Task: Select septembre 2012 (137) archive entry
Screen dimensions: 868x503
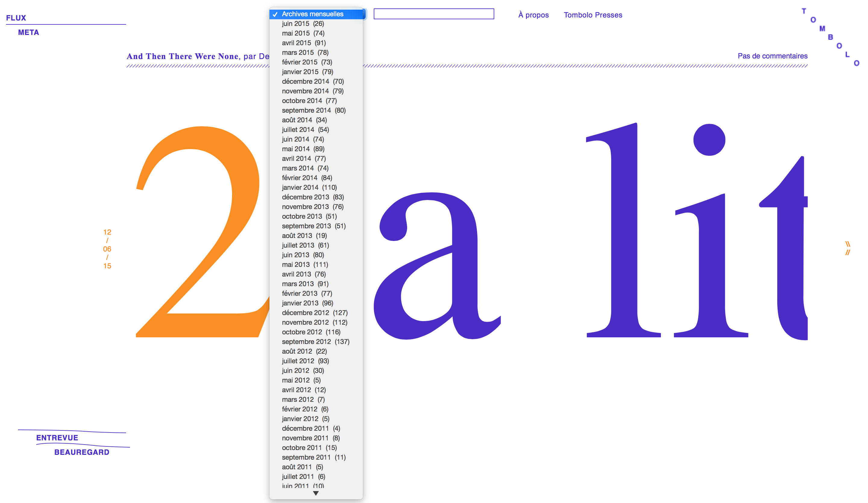Action: coord(315,342)
